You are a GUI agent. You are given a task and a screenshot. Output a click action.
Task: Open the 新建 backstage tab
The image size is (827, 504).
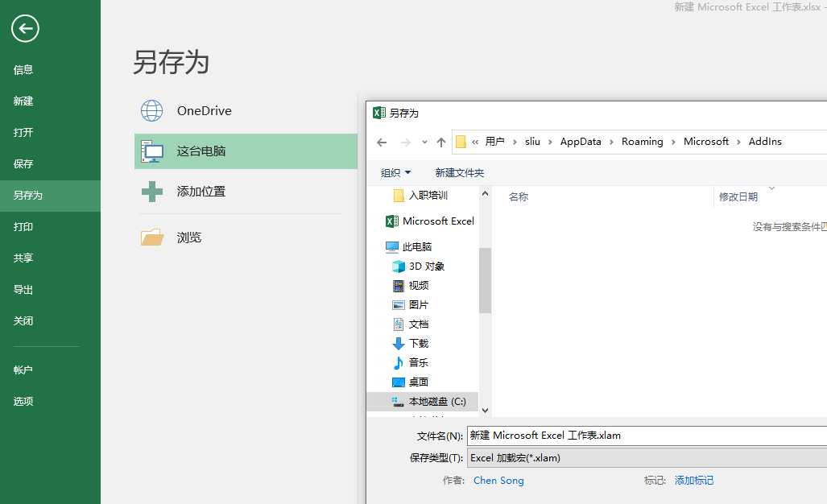click(50, 101)
